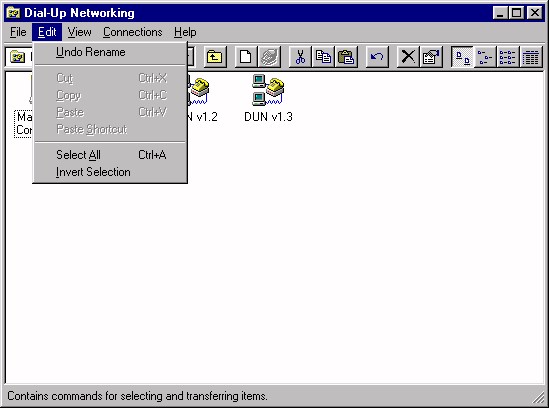Click the Paste clipboard toolbar icon
The image size is (549, 408).
pos(346,57)
